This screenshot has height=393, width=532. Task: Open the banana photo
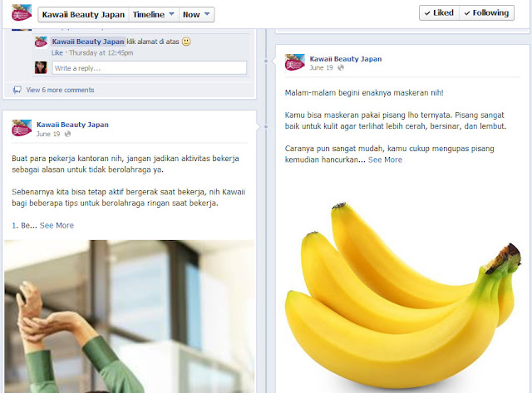(x=402, y=295)
